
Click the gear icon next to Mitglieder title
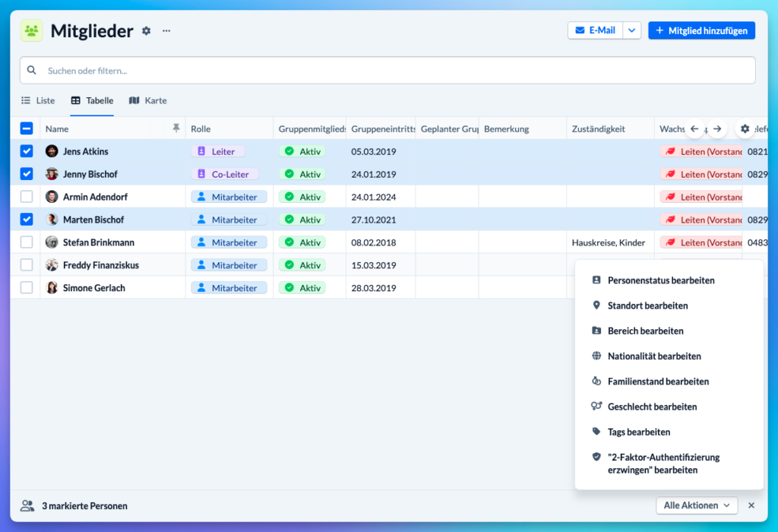(x=147, y=31)
